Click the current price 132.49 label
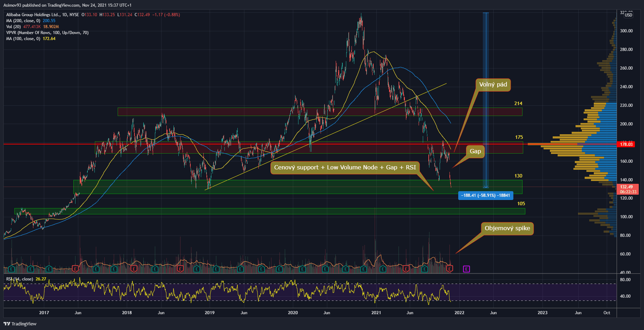The image size is (644, 330). click(626, 187)
